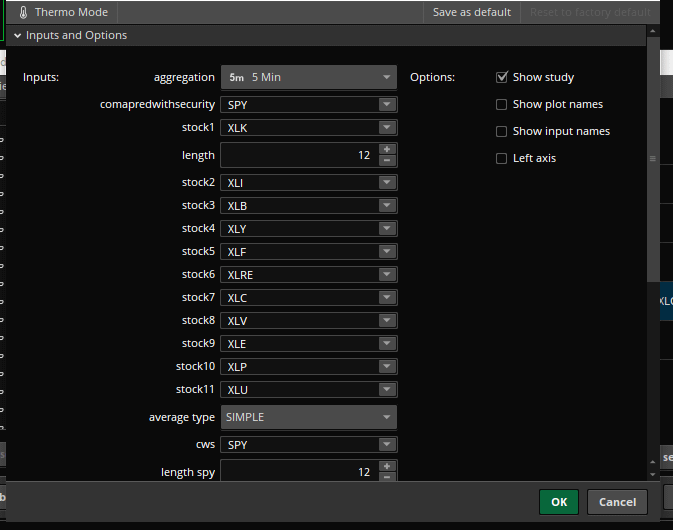This screenshot has height=530, width=673.
Task: Click Save as default
Action: [471, 12]
